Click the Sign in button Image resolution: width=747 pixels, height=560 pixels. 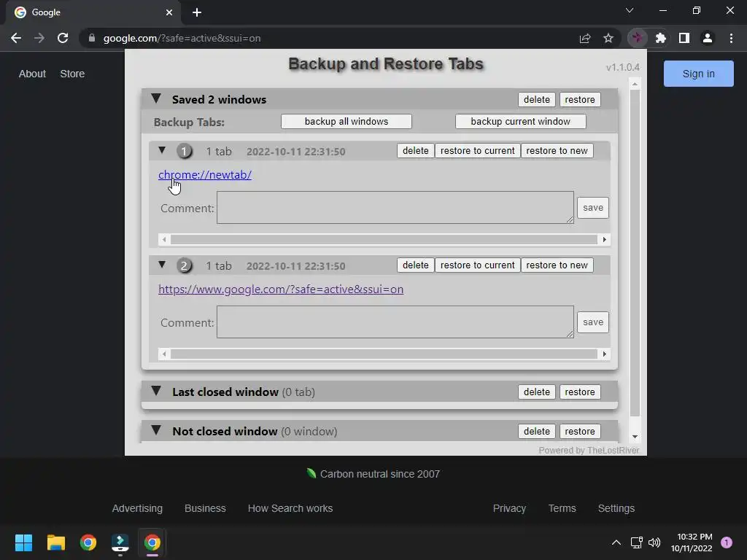pos(698,74)
